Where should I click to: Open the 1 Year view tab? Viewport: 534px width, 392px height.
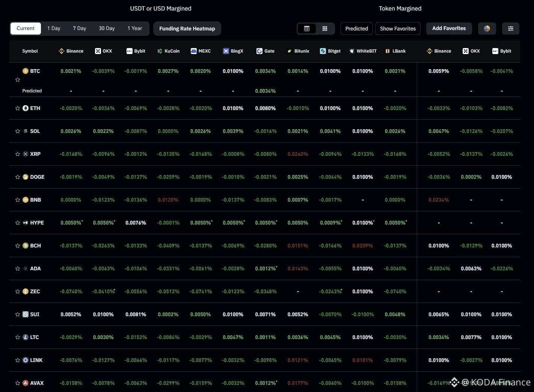[135, 28]
